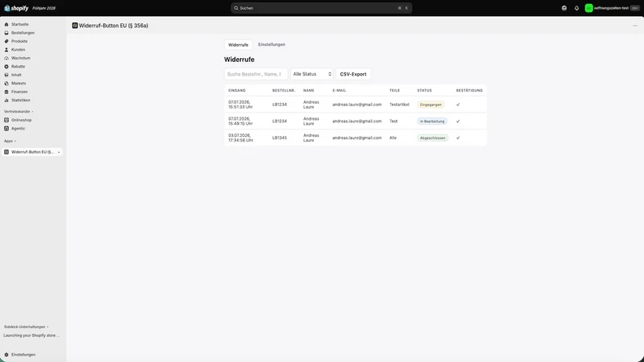Screen dimensions: 644x362
Task: Click the Eingegangen status badge
Action: pyautogui.click(x=431, y=105)
